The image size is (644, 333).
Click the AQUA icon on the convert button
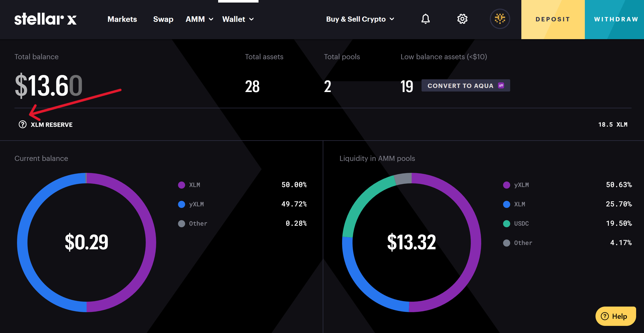pyautogui.click(x=501, y=86)
